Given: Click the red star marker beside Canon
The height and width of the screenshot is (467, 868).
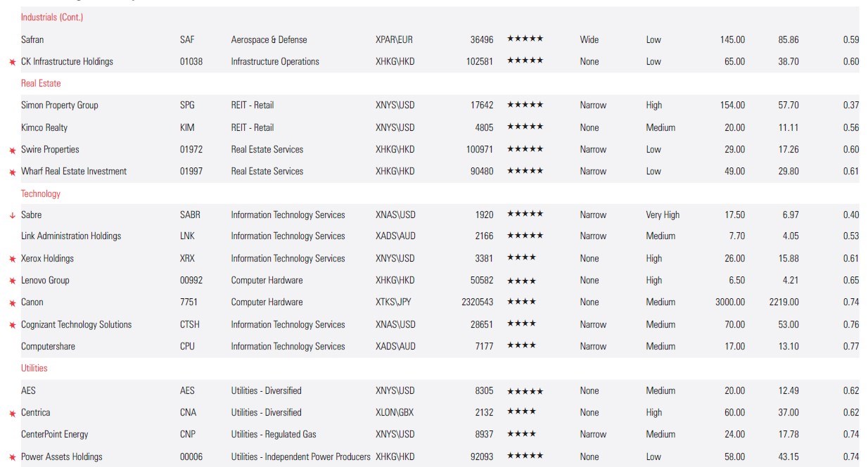Looking at the screenshot, I should 12,302.
